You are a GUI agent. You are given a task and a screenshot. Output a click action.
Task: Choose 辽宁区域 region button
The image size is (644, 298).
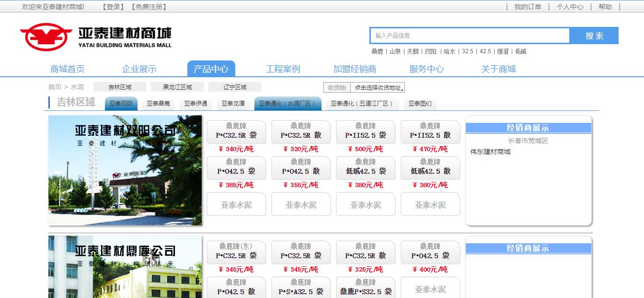click(235, 87)
